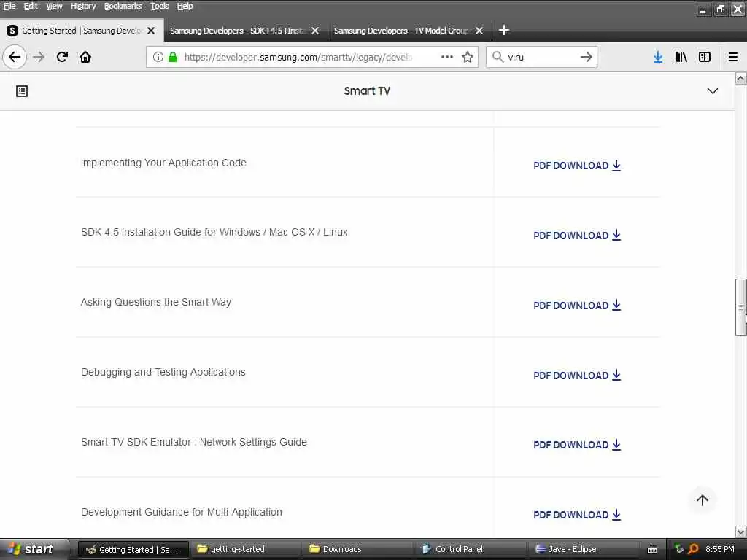Click 'Implementing Your Application Code' title text
This screenshot has height=560, width=747.
point(163,163)
